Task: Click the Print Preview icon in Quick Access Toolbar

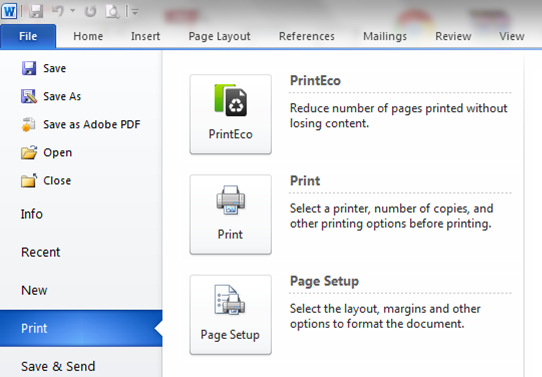Action: click(x=113, y=12)
